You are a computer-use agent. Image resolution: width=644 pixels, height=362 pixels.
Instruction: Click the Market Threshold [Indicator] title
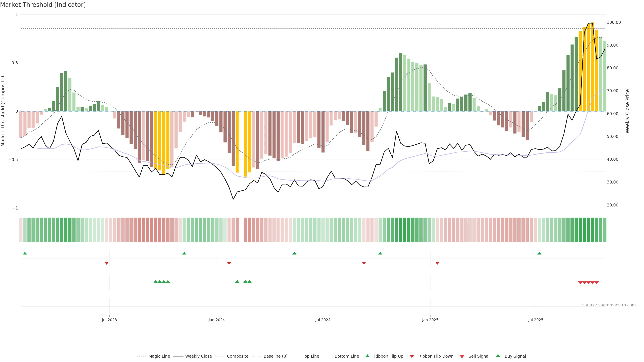click(43, 5)
